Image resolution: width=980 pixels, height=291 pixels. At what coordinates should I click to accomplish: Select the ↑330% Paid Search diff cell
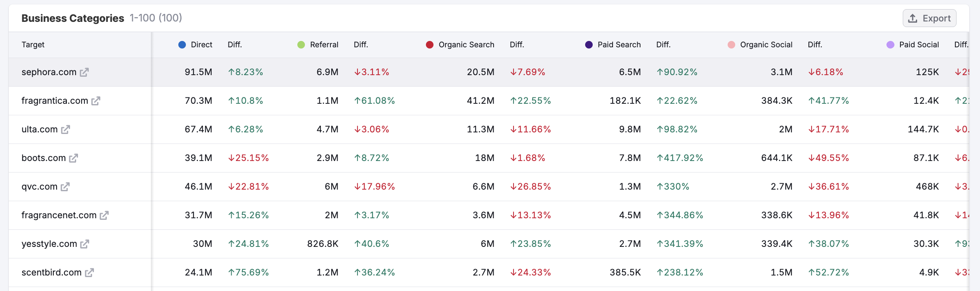[x=673, y=186]
